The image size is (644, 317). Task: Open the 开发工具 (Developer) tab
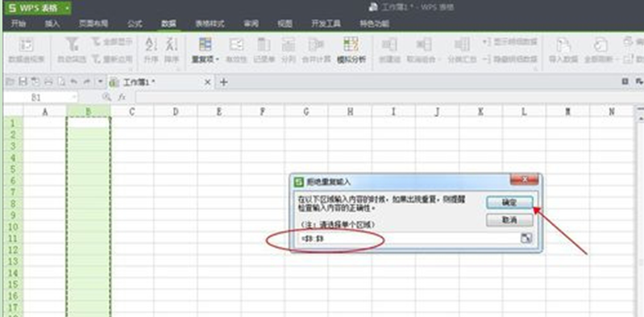click(326, 24)
